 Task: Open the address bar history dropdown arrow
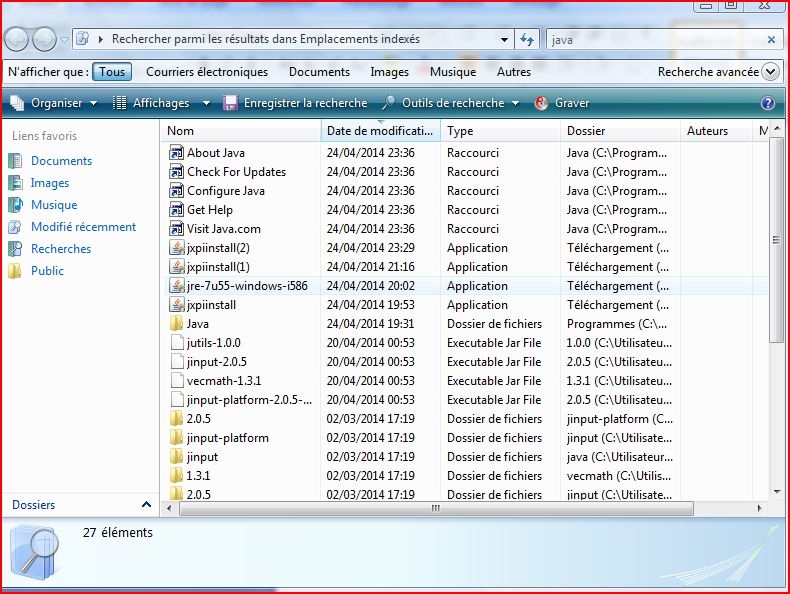pos(504,39)
